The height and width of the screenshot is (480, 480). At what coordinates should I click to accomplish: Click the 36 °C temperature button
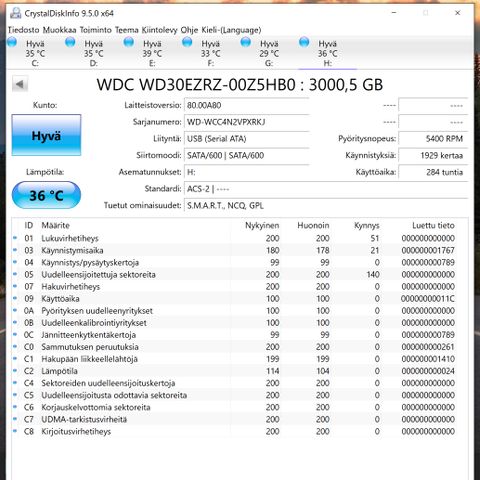46,195
